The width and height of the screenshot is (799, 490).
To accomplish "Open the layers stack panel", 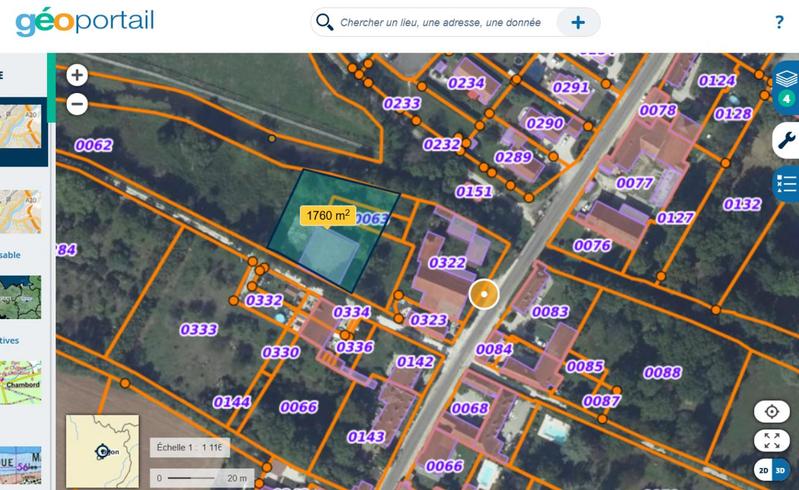I will [x=786, y=84].
